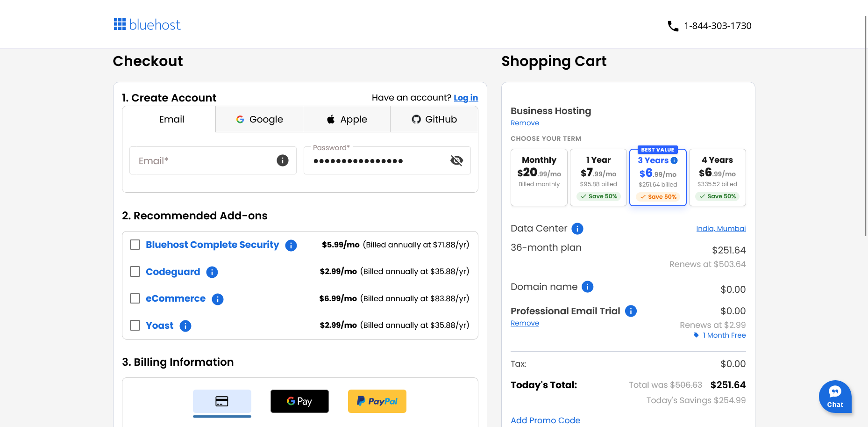Click info icon next to Professional Email Trial
The height and width of the screenshot is (427, 868).
point(631,311)
